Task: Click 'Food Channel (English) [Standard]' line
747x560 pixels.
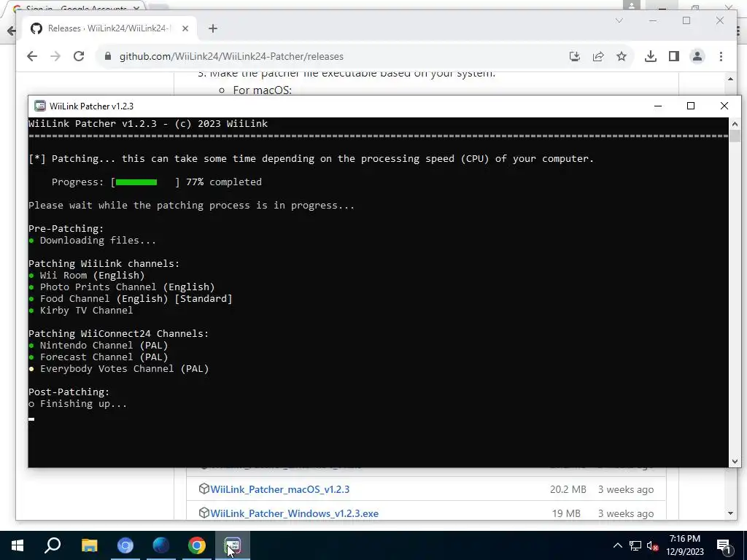Action: (x=136, y=298)
